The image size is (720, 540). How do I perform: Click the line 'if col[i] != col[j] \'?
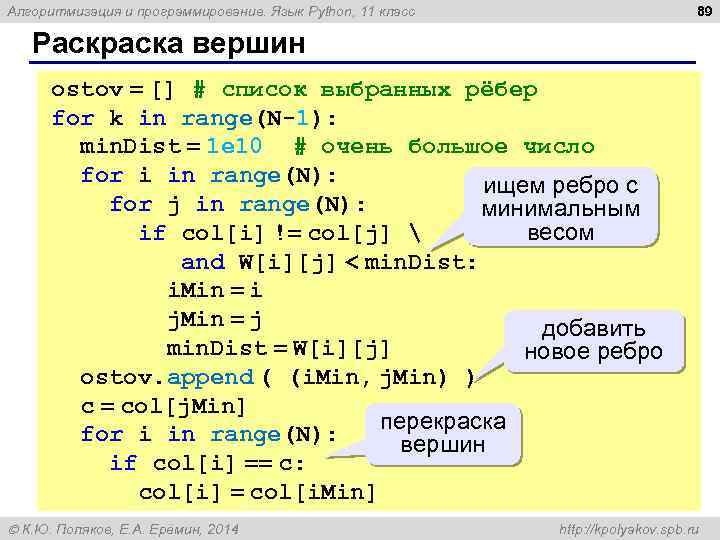coord(280,234)
